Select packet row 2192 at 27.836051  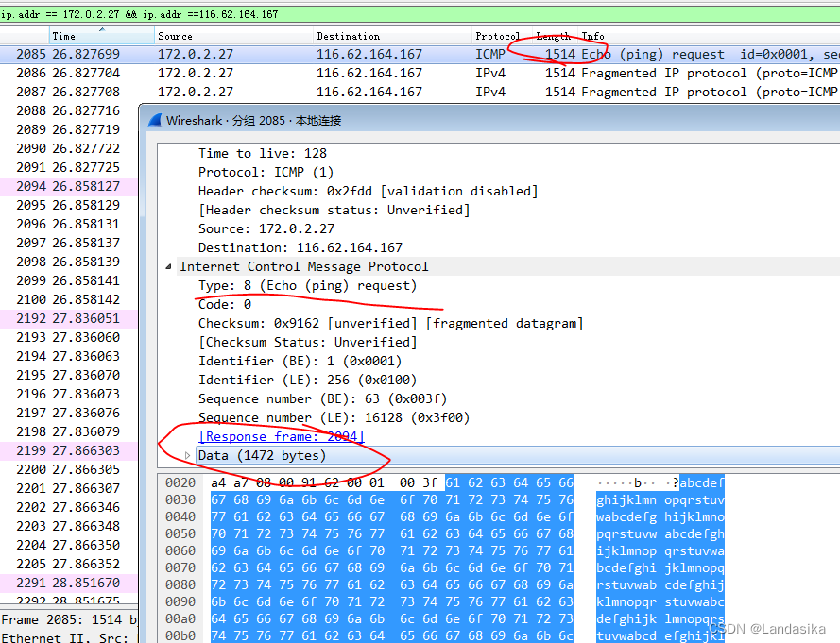69,318
